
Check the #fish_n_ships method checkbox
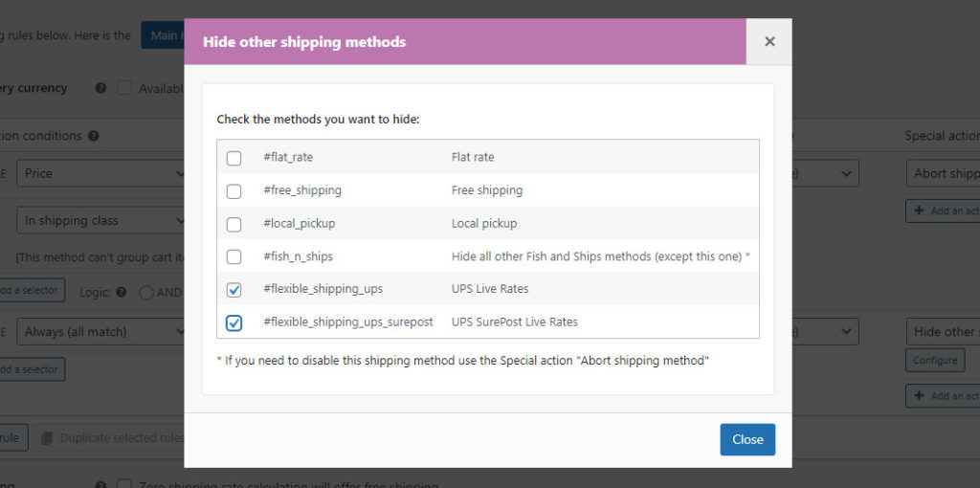click(x=234, y=256)
